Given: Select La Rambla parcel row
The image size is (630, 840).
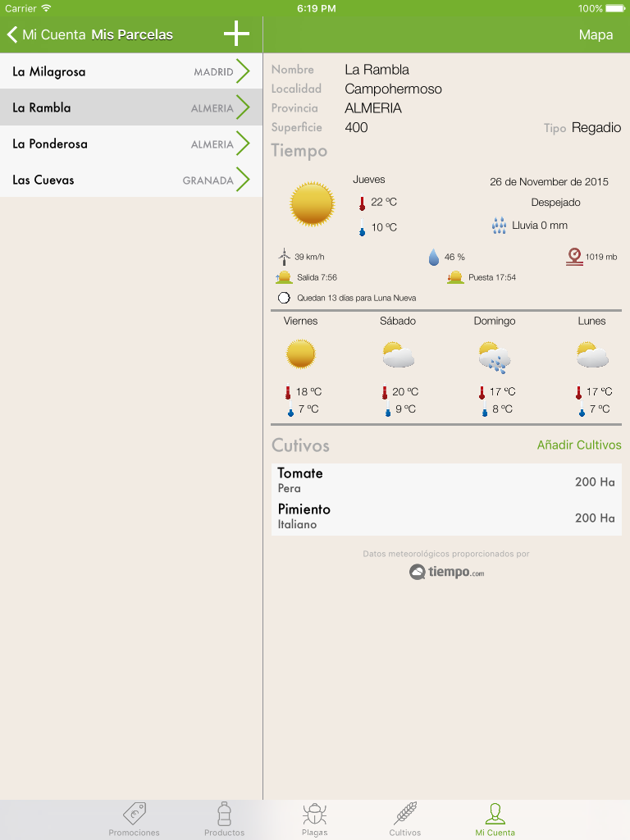Looking at the screenshot, I should point(131,107).
